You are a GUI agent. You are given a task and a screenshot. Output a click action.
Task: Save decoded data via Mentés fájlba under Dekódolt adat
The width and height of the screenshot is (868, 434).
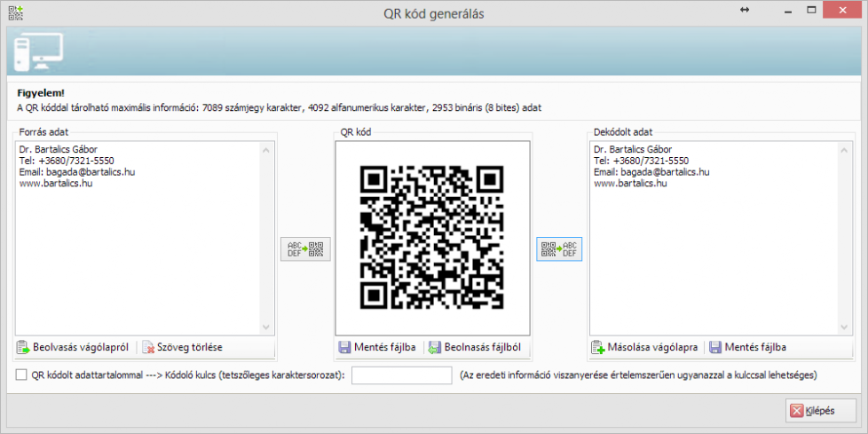[748, 348]
